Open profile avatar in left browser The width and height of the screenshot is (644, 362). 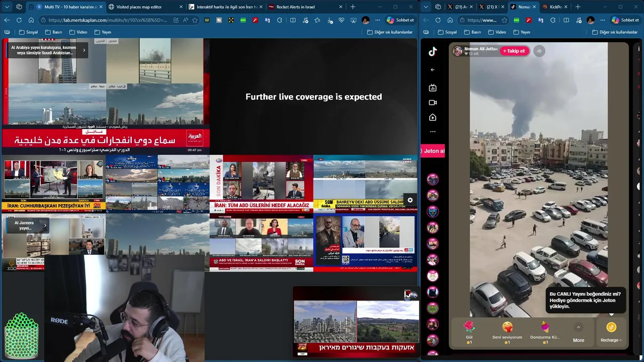[x=366, y=20]
